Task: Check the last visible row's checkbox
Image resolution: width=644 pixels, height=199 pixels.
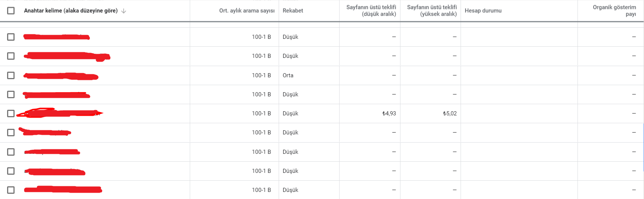Action: click(11, 190)
